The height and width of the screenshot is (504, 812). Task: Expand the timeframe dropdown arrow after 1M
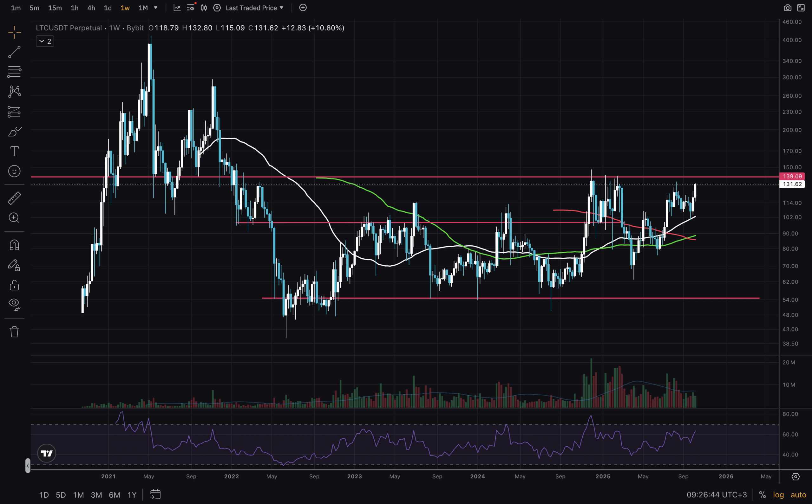[155, 8]
